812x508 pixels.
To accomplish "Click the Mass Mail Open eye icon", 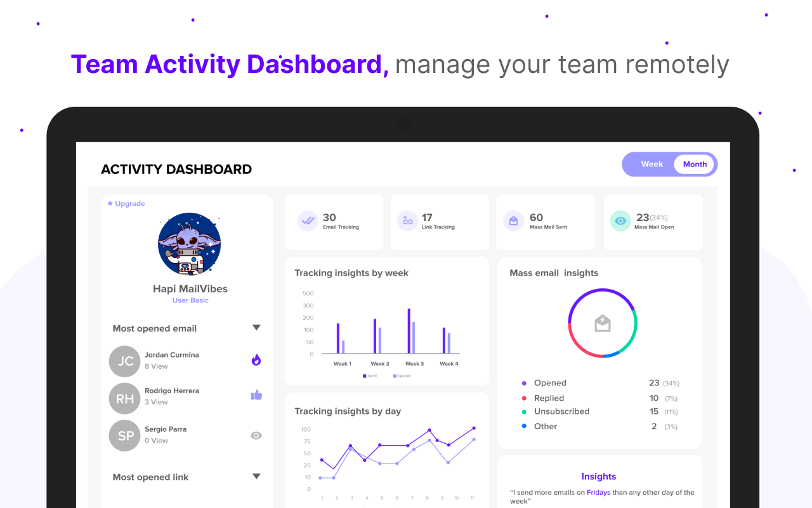I will pyautogui.click(x=620, y=221).
